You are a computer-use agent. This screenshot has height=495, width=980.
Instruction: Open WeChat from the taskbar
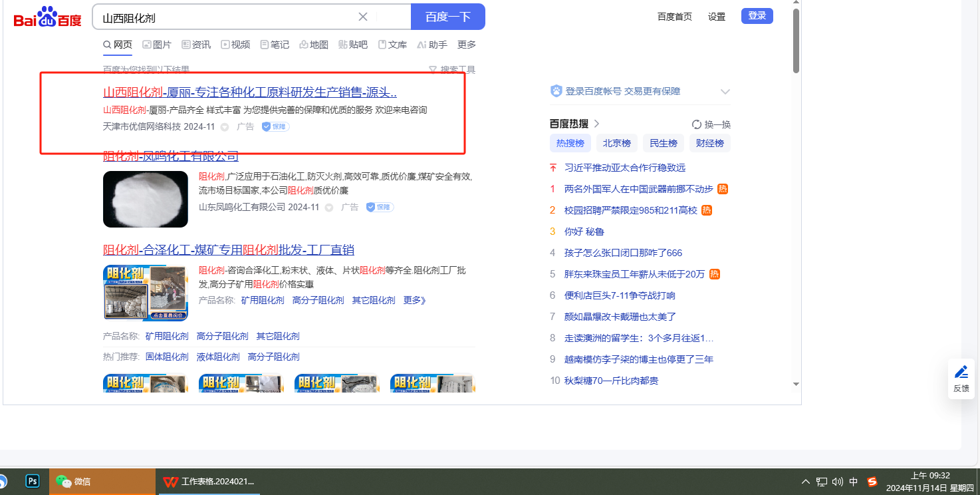pyautogui.click(x=74, y=481)
